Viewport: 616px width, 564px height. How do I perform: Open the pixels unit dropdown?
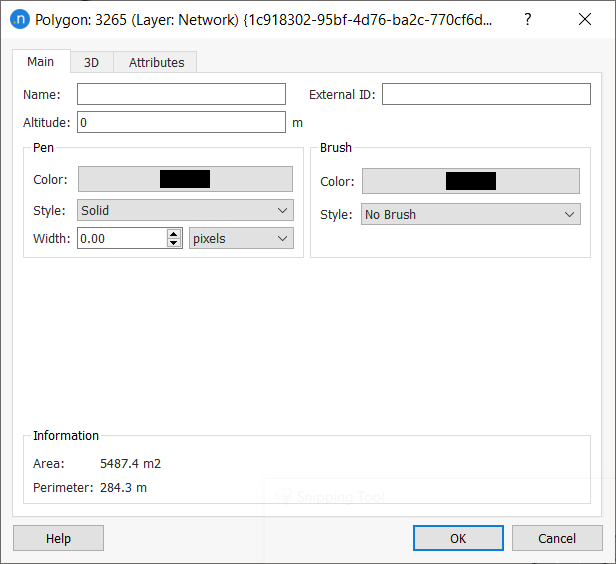[241, 239]
